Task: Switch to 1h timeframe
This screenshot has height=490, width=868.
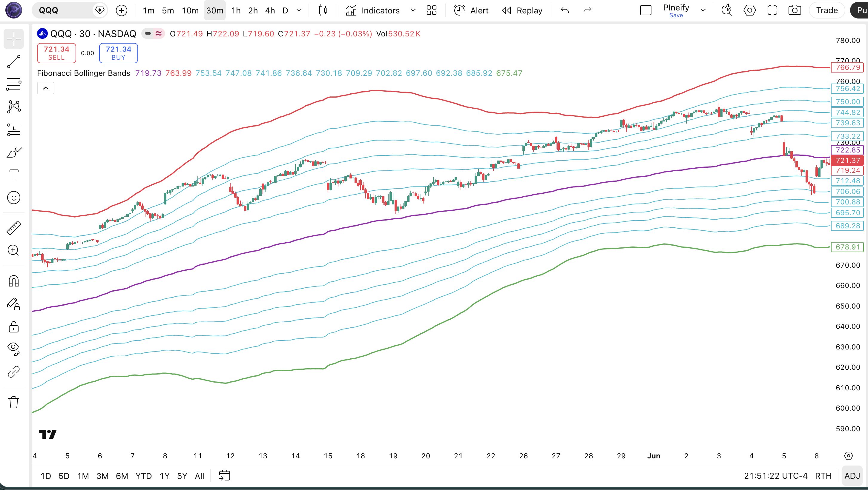Action: 236,10
